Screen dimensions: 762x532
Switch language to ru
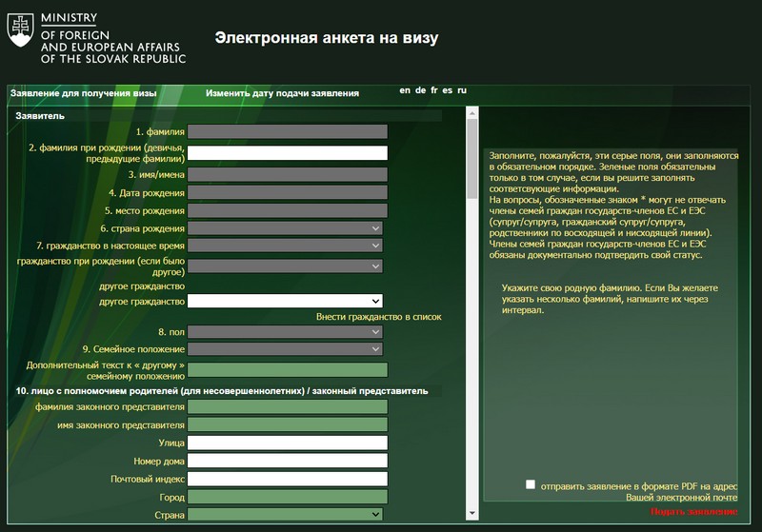click(462, 90)
